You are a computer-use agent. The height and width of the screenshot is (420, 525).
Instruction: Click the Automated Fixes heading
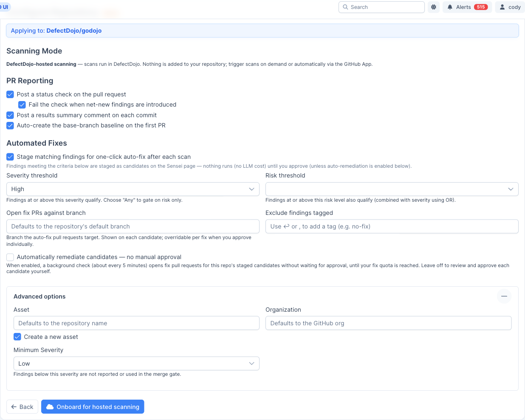[37, 143]
